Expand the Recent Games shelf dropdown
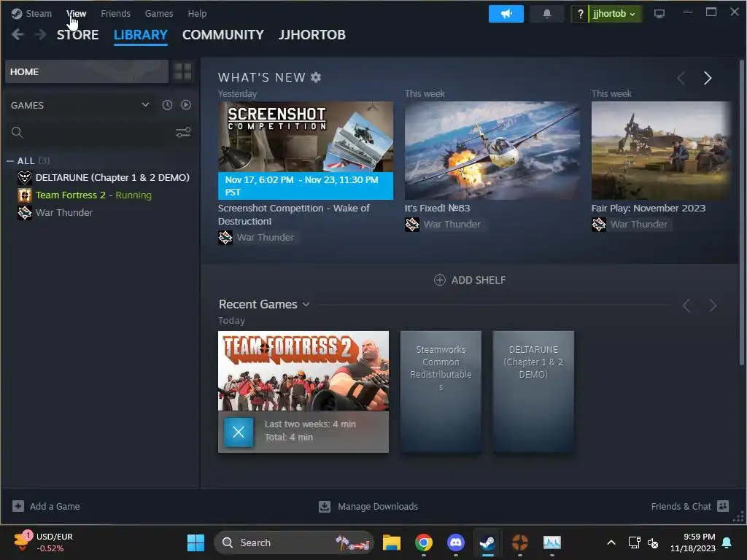This screenshot has height=560, width=747. pos(306,304)
